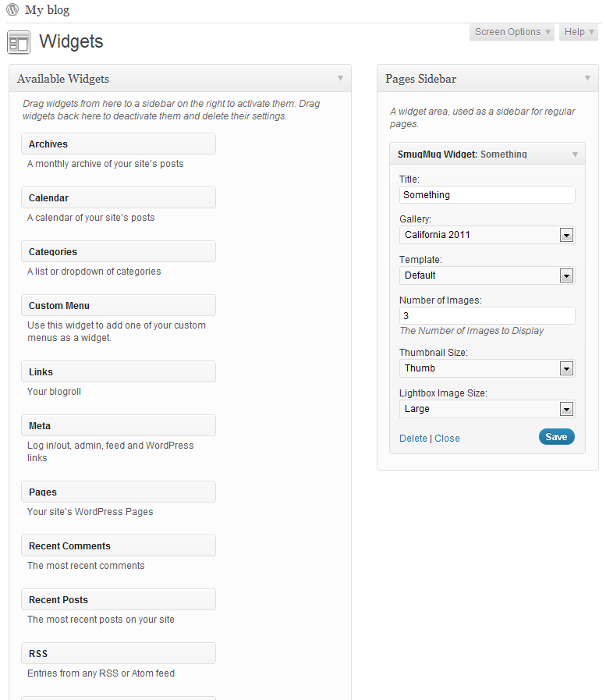The image size is (606, 700).
Task: Click the Close widget link
Action: pyautogui.click(x=447, y=439)
